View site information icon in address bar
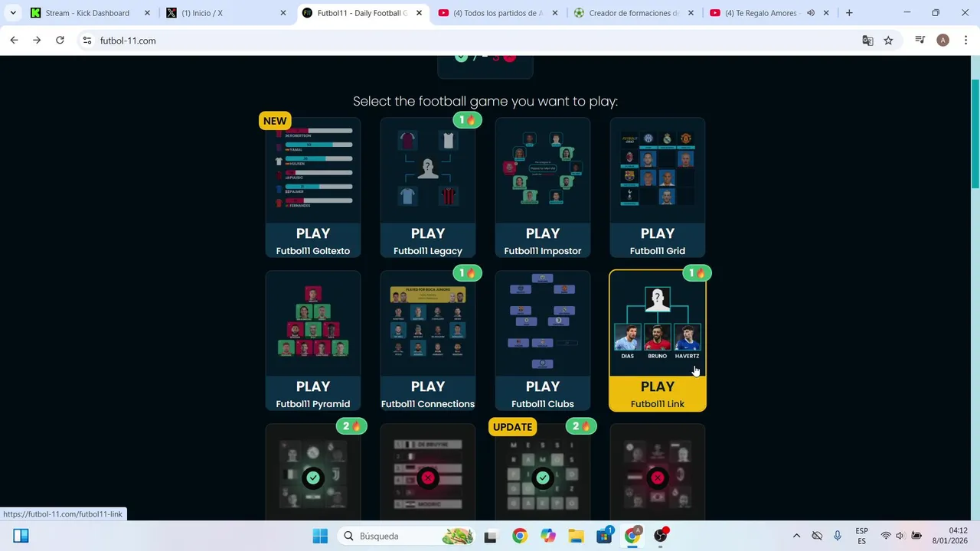This screenshot has width=980, height=551. pos(87,41)
